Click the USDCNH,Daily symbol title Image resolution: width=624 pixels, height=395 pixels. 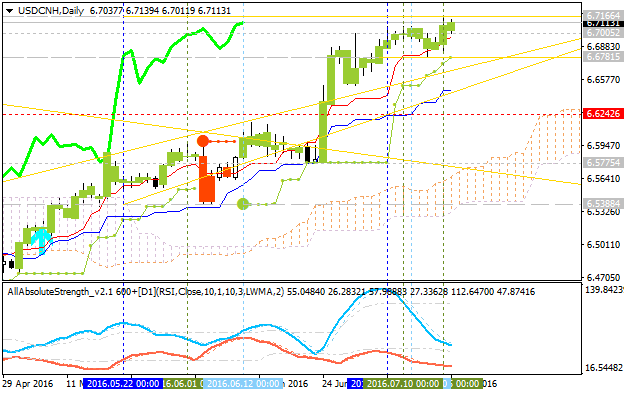click(x=51, y=11)
